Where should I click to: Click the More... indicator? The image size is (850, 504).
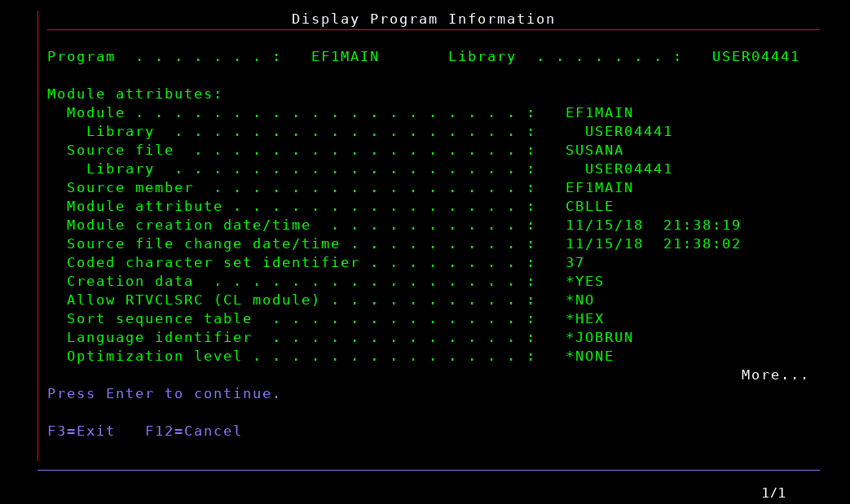click(x=774, y=375)
